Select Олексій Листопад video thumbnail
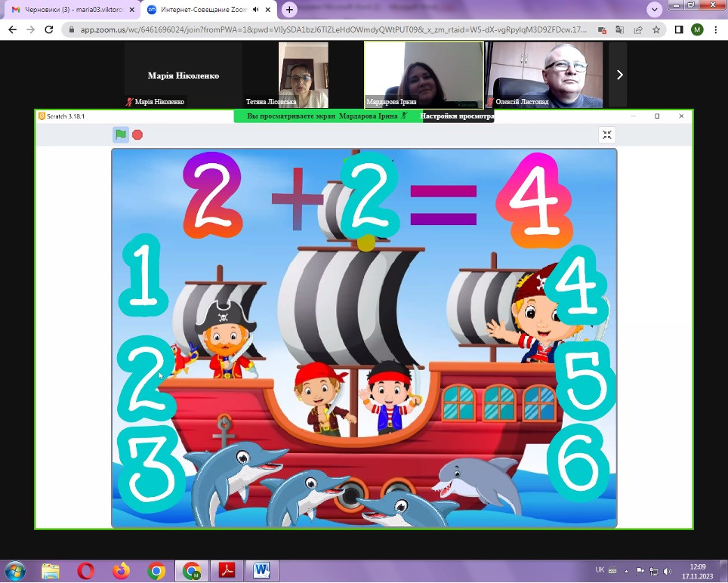Screen dimensions: 728x583 coord(544,75)
